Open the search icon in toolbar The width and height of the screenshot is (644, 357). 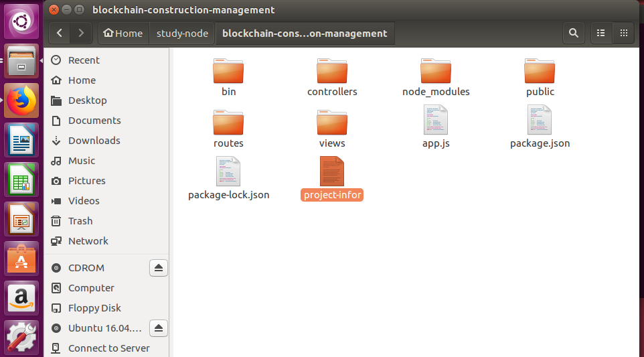[573, 33]
